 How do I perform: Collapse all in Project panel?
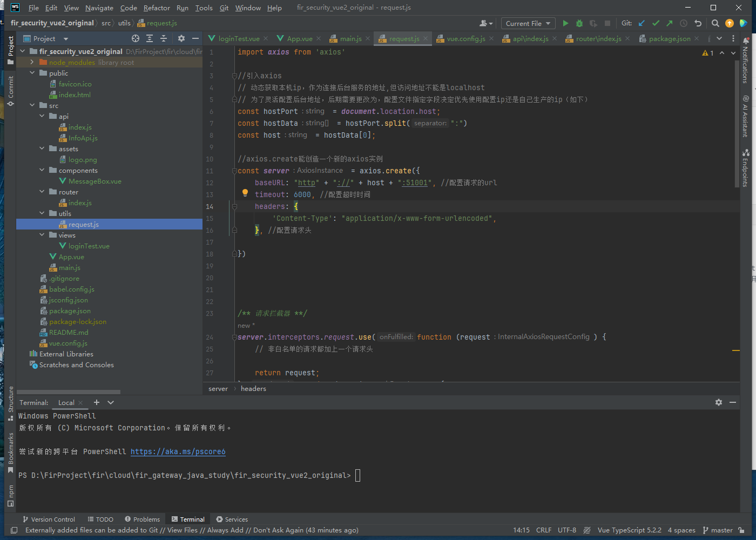[x=164, y=38]
